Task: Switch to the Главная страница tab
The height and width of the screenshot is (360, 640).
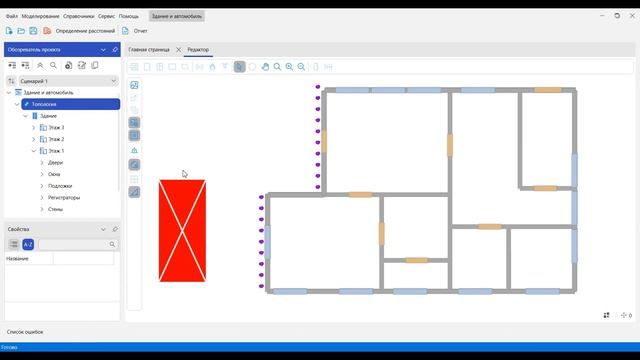Action: [149, 49]
